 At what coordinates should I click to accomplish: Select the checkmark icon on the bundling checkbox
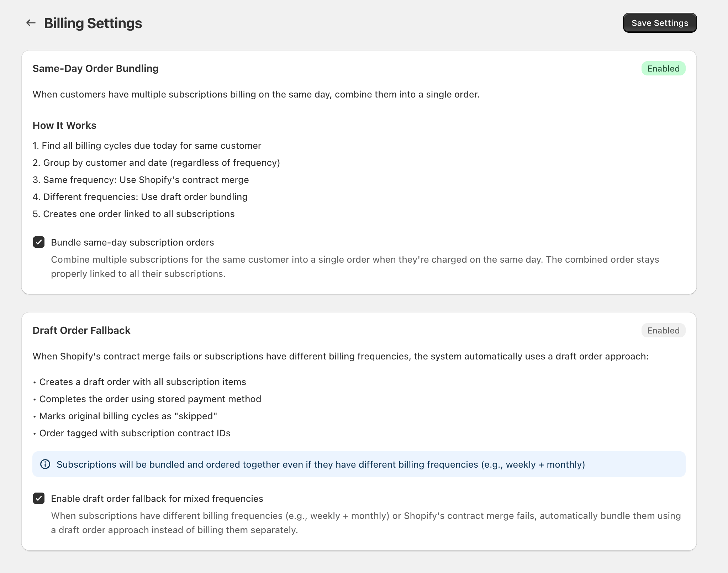click(x=39, y=242)
